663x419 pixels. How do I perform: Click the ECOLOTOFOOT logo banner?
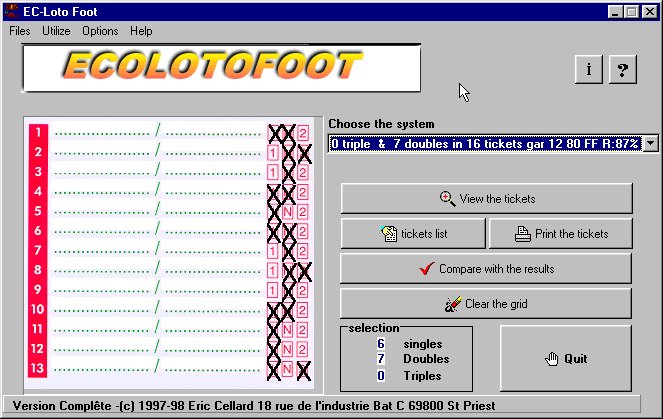(x=222, y=68)
